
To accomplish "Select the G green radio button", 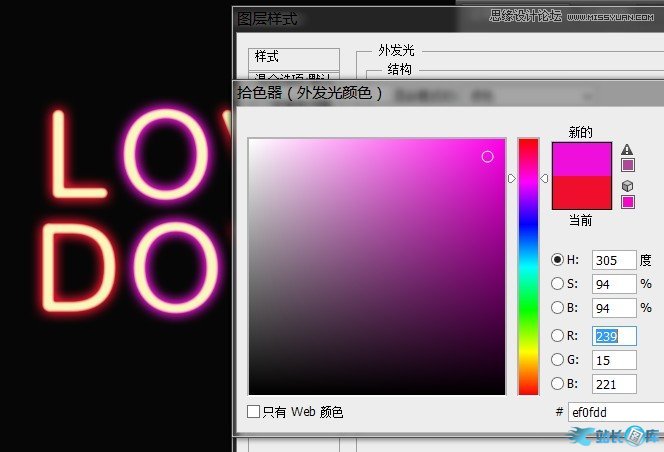I will pyautogui.click(x=558, y=360).
